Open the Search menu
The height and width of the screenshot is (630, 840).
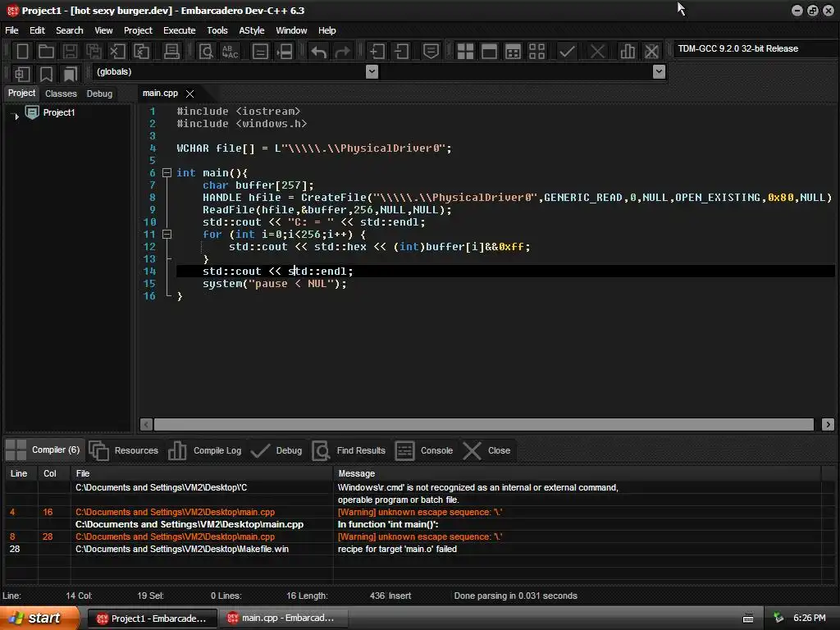(x=70, y=30)
